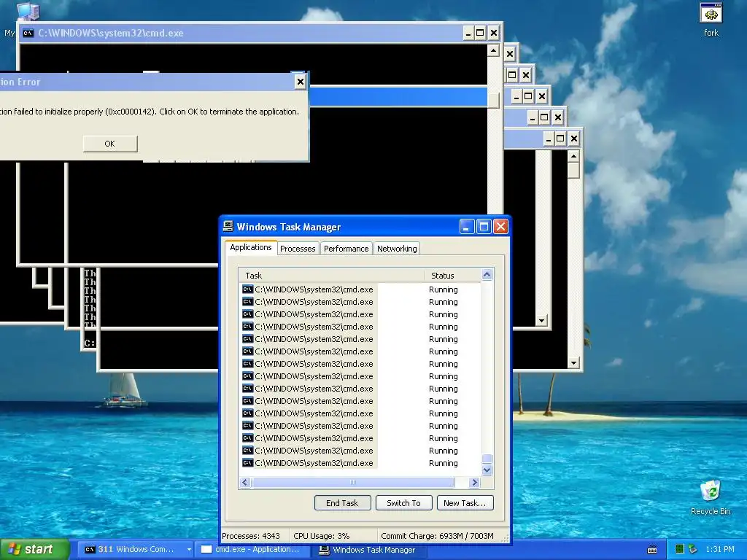
Task: Click the scroll up arrow of the rearmost cmd window
Action: pos(573,156)
